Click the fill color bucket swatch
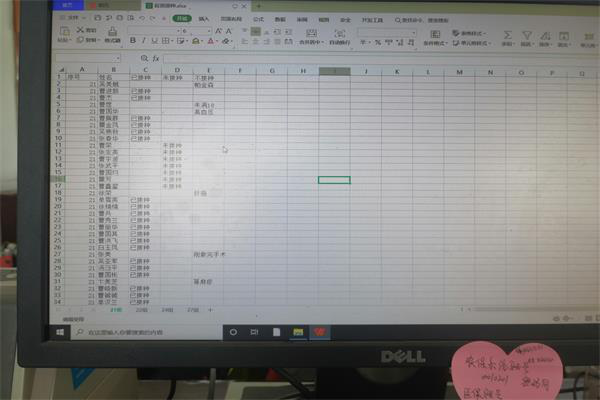The width and height of the screenshot is (600, 400). (x=193, y=42)
